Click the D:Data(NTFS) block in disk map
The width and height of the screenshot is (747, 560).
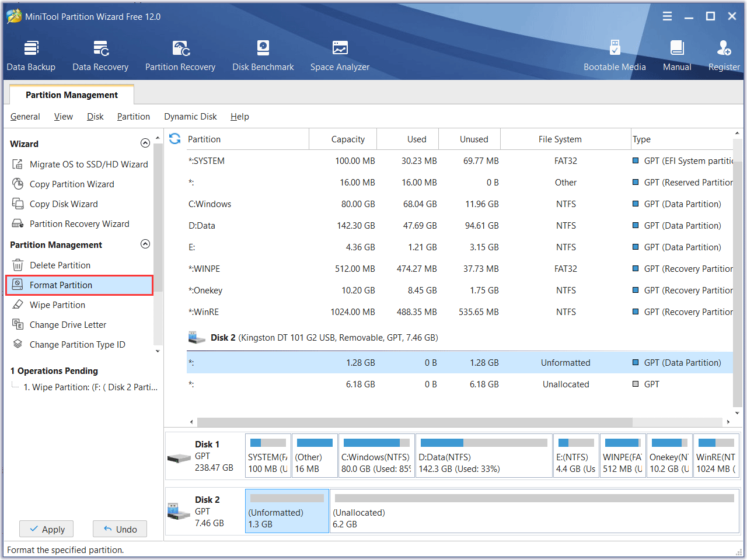(484, 456)
